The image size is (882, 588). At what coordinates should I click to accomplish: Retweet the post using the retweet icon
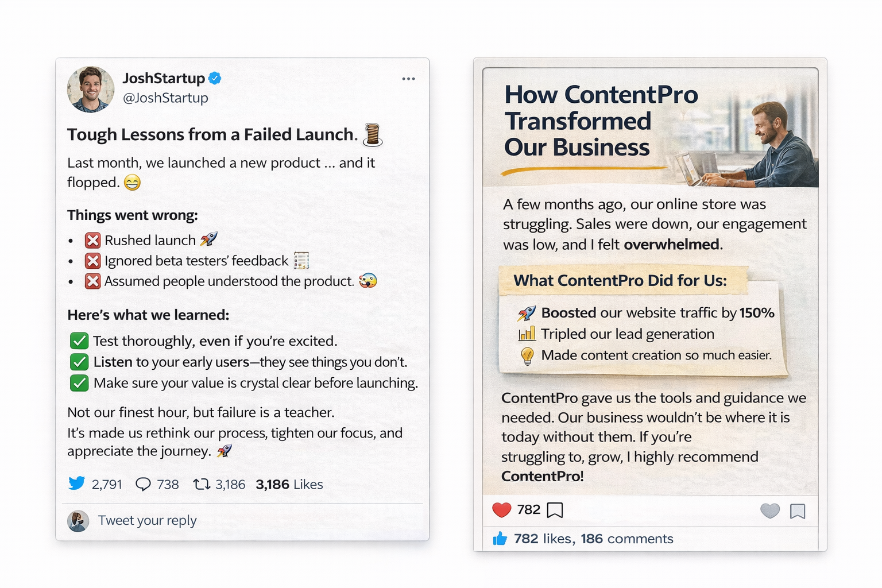pos(201,483)
